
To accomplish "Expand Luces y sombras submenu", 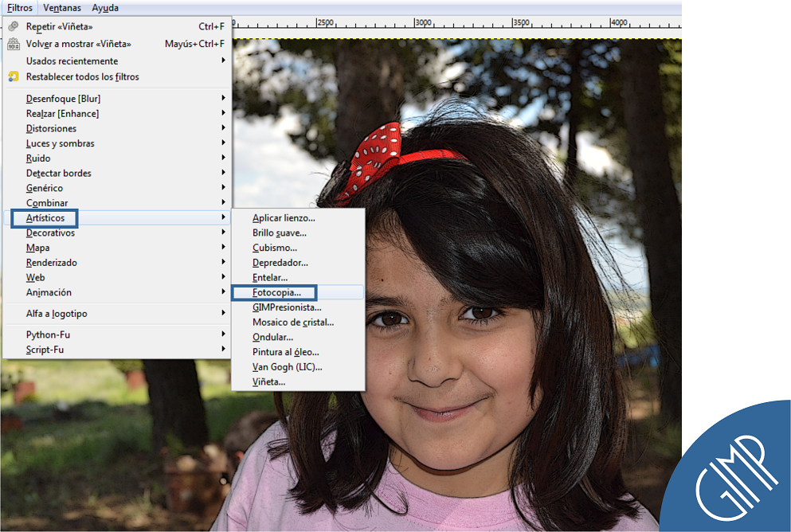I will [117, 143].
